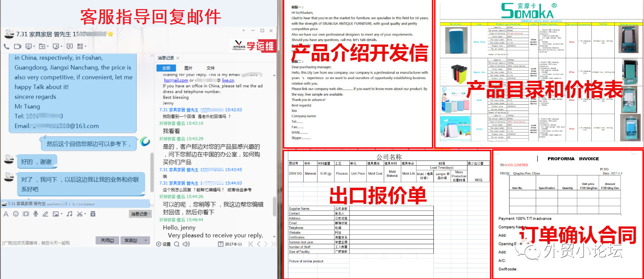Create a discussion group with plus-chat icon
Image resolution: width=644 pixels, height=279 pixels.
click(70, 46)
